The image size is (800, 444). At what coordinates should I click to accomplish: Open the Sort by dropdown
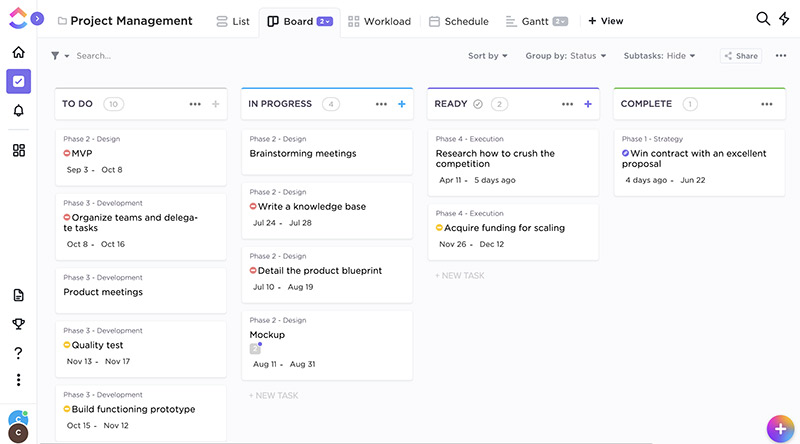point(487,56)
